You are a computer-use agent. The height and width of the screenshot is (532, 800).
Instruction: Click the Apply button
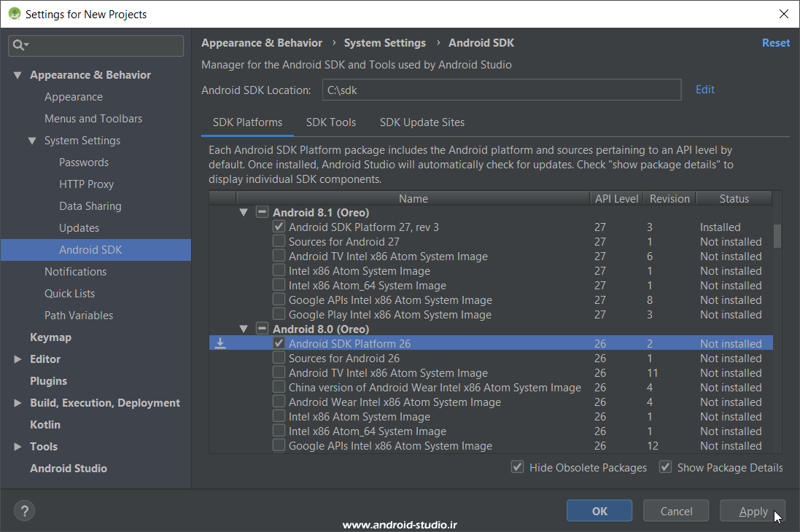tap(753, 511)
